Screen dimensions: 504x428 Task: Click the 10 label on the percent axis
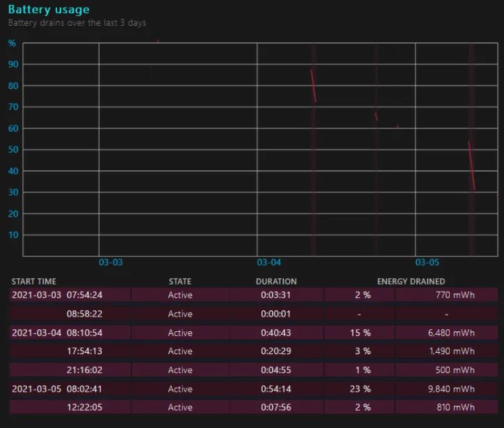pos(13,235)
